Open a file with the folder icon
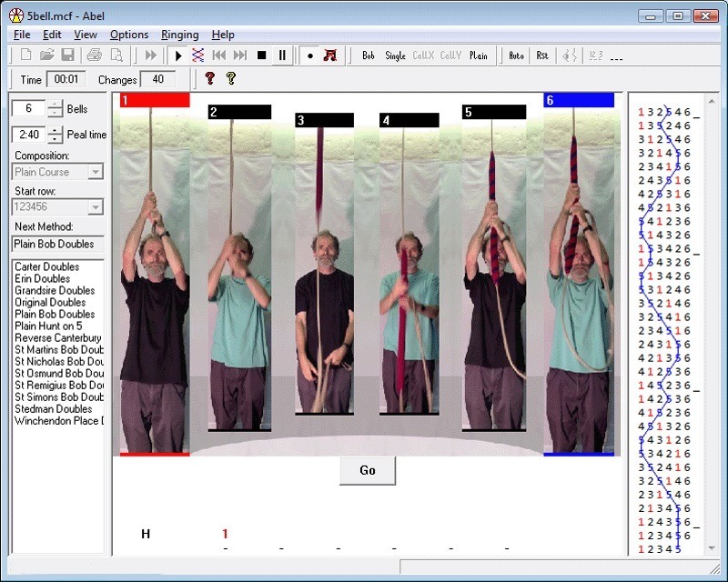Screen dimensions: 728x582 click(x=47, y=55)
